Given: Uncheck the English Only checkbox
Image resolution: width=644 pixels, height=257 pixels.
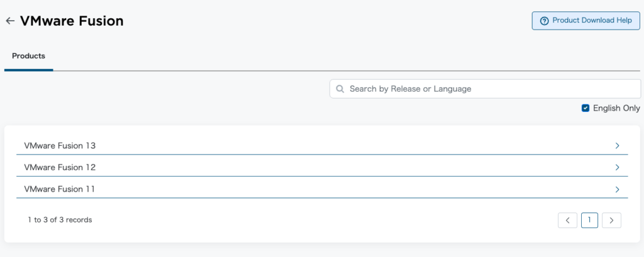Looking at the screenshot, I should (586, 108).
